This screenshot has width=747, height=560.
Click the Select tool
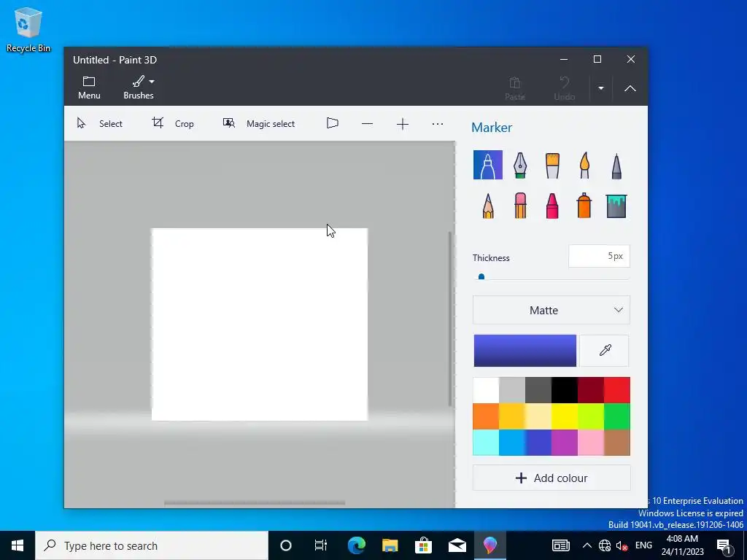pyautogui.click(x=100, y=124)
